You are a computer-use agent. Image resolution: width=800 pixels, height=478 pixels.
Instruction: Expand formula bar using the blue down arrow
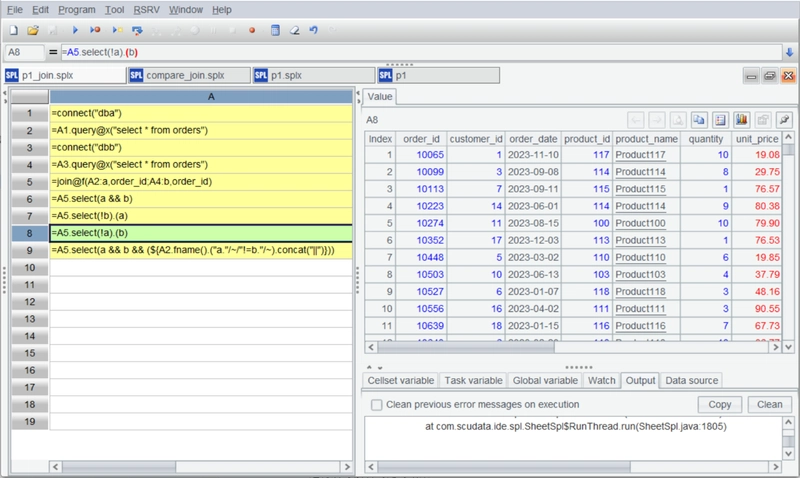click(789, 52)
